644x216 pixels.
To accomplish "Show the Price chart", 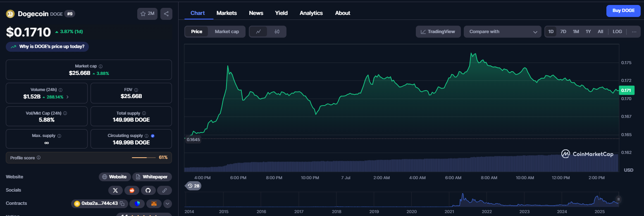I will pyautogui.click(x=197, y=31).
